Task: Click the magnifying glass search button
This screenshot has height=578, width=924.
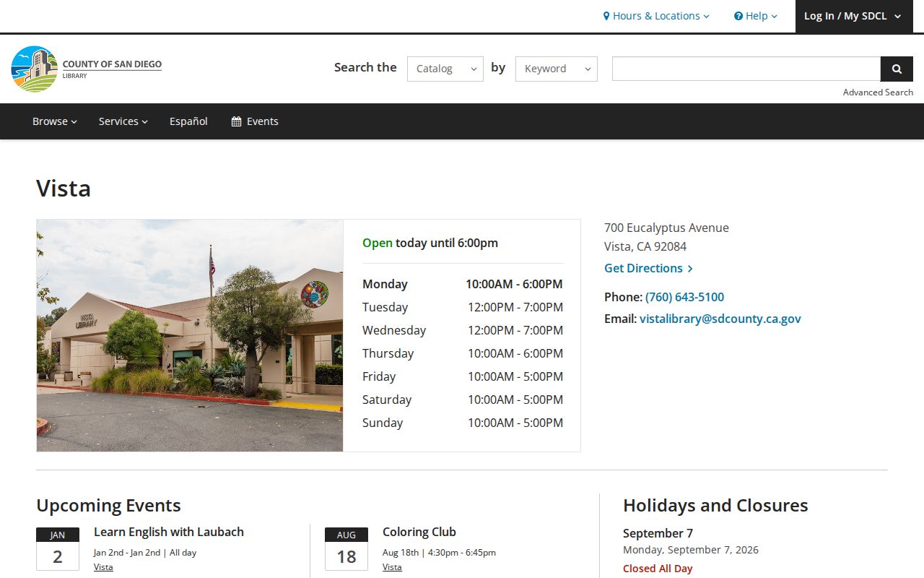Action: [897, 69]
